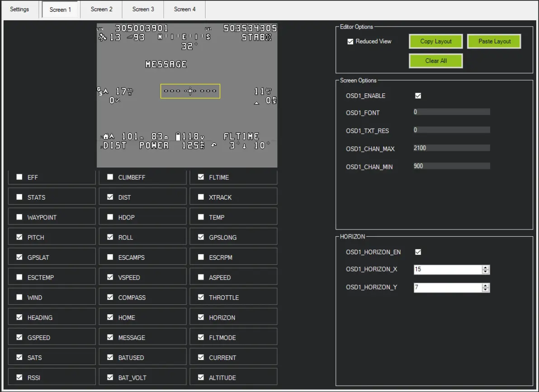Uncheck the THROTTLE item

click(x=201, y=297)
